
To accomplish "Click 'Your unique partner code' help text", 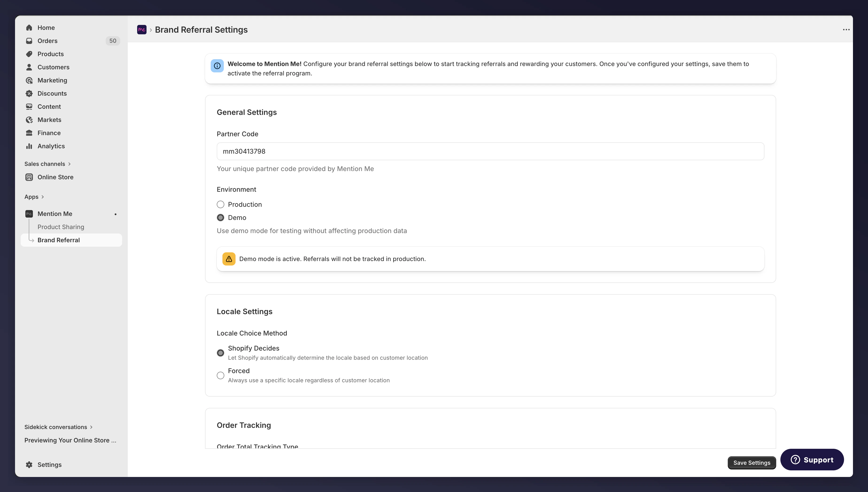I will [x=295, y=169].
